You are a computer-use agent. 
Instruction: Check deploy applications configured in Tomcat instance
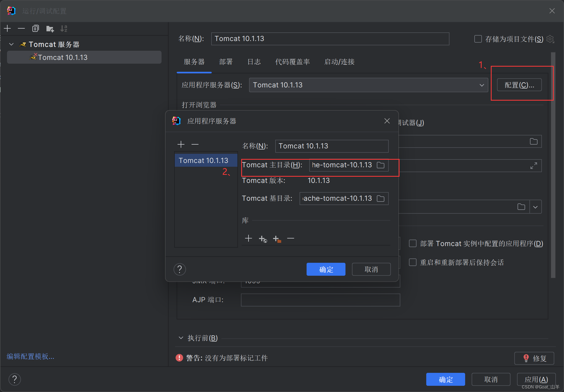pyautogui.click(x=413, y=243)
